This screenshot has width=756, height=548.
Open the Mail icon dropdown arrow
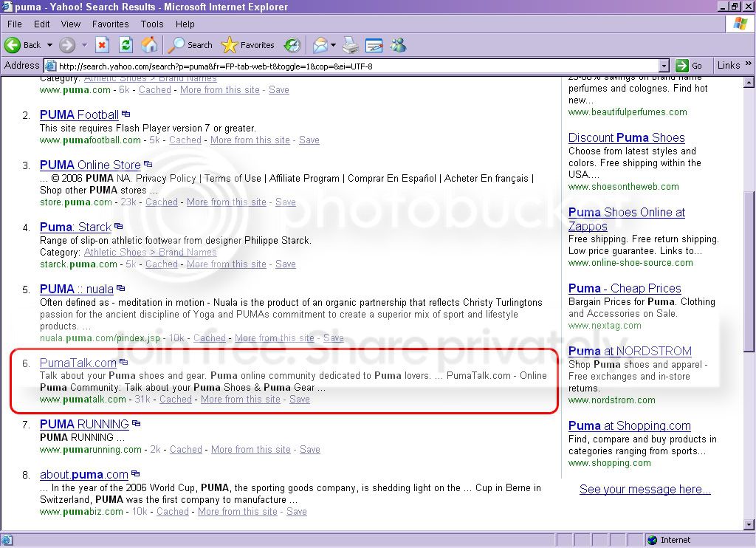point(333,45)
